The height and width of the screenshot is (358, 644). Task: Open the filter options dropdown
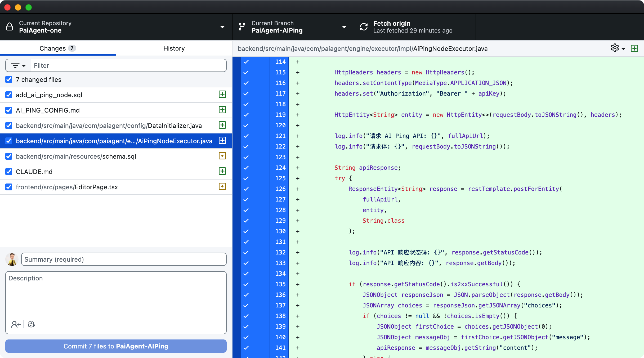pos(18,65)
